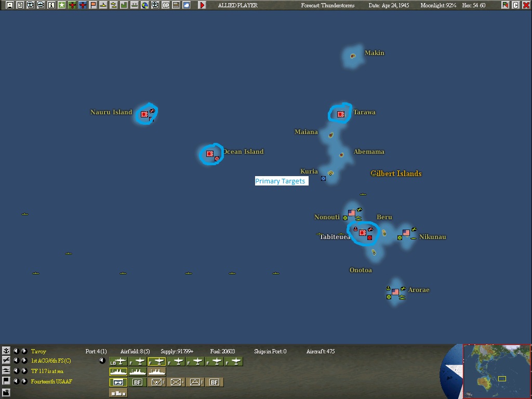The height and width of the screenshot is (399, 532).
Task: Click the 'Date: Apr 24, 1945' text
Action: [x=389, y=5]
